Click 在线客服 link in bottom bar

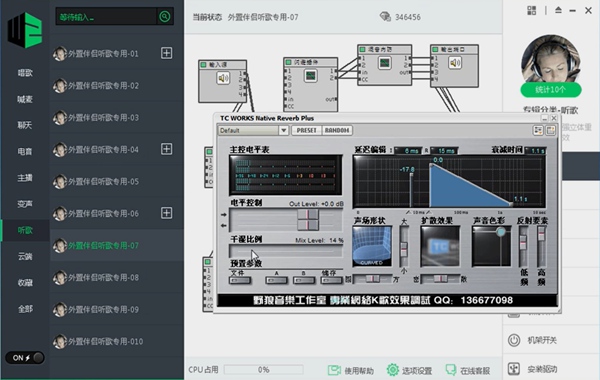(x=475, y=370)
